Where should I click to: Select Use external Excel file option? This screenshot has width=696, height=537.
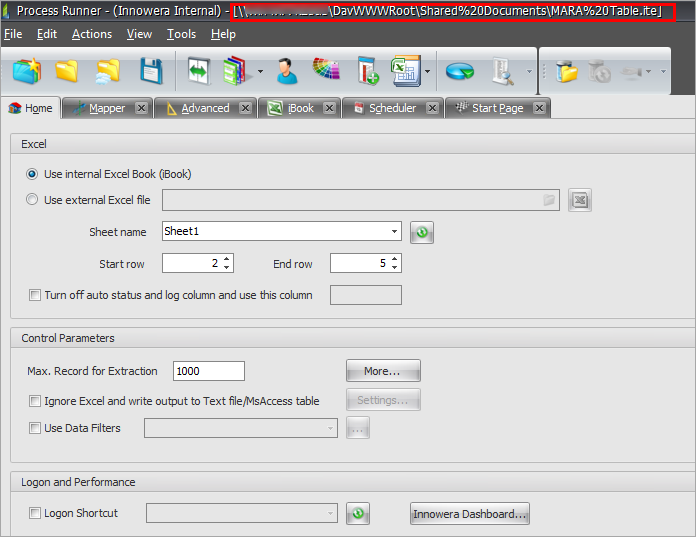pyautogui.click(x=33, y=200)
